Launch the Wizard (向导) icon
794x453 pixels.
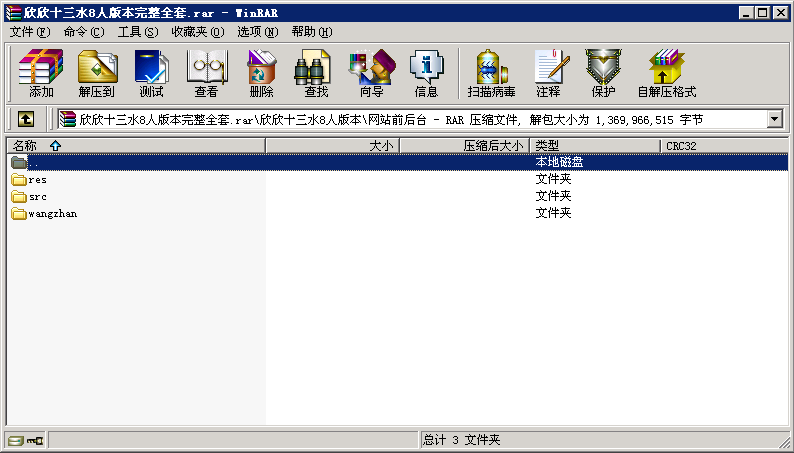click(x=371, y=74)
